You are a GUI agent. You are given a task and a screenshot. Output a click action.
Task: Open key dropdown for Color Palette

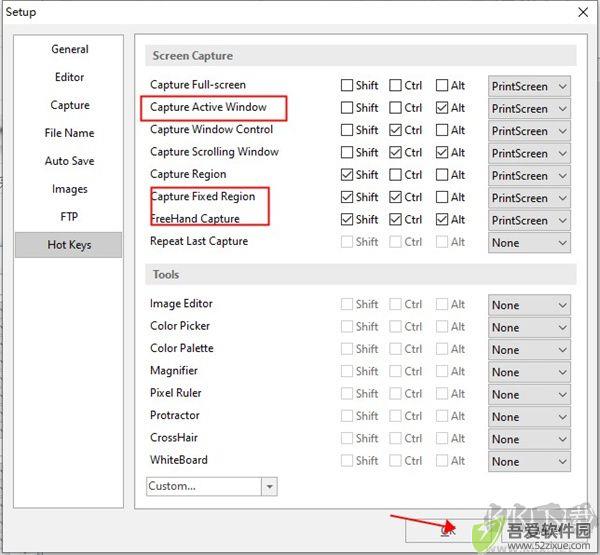[x=529, y=350]
